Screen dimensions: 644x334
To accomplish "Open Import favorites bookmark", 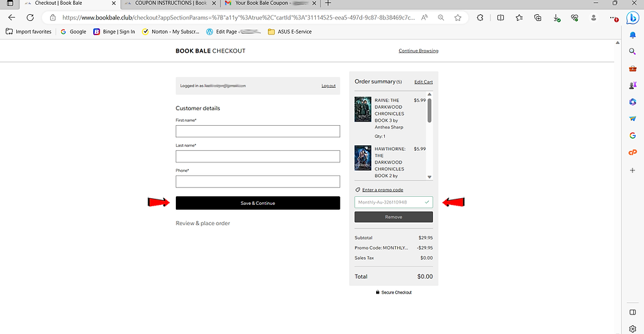I will [28, 32].
